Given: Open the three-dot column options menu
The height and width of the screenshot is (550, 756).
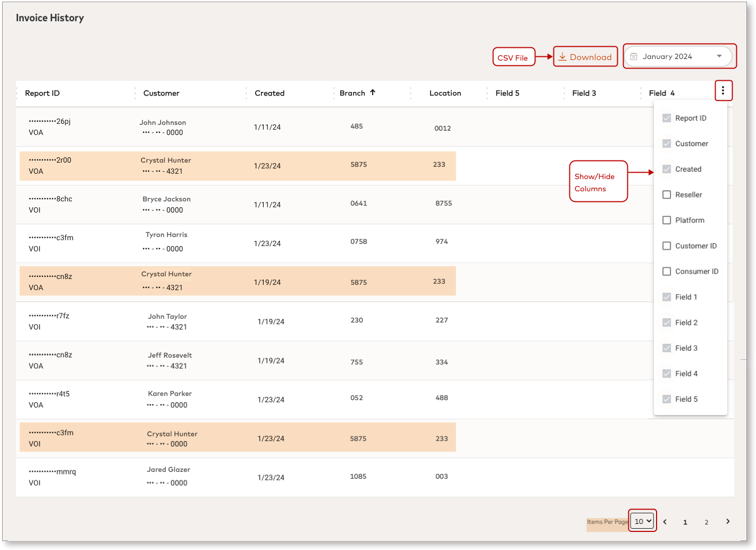Looking at the screenshot, I should [x=723, y=91].
